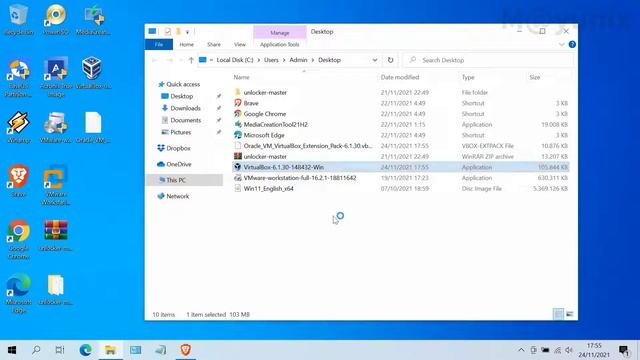Open address bar history dropdown

pyautogui.click(x=375, y=60)
